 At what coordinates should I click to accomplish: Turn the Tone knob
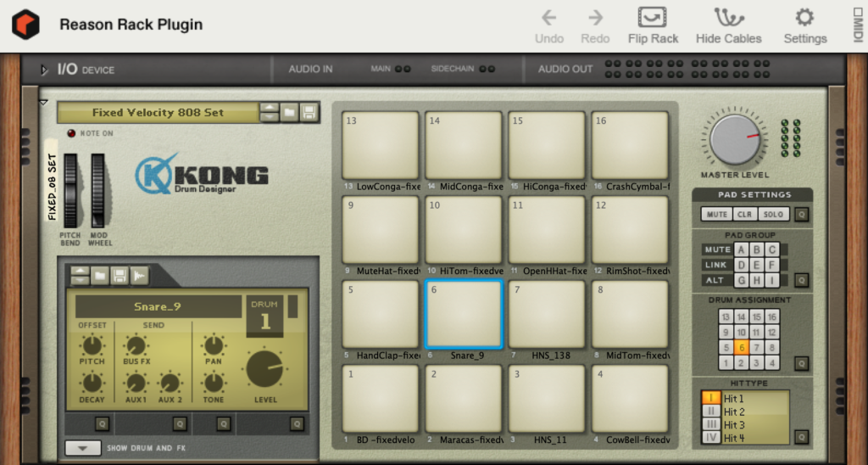[214, 383]
